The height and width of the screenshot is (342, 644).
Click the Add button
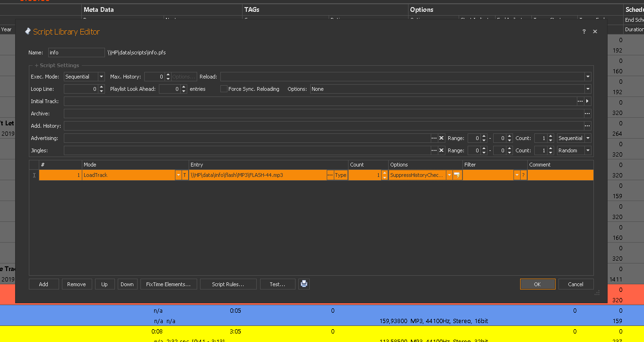pyautogui.click(x=44, y=284)
